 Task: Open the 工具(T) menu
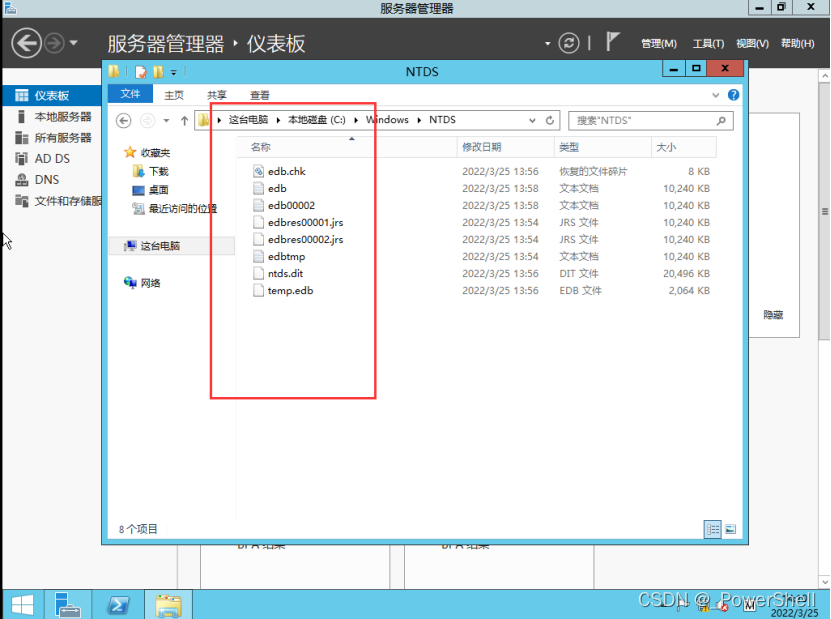(708, 43)
